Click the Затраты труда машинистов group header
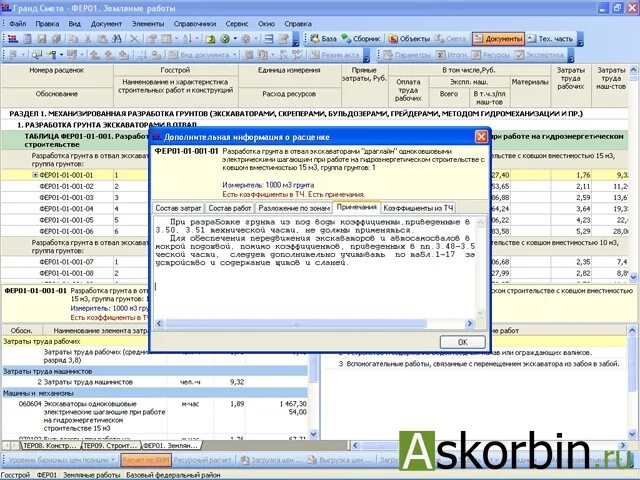 click(x=155, y=371)
